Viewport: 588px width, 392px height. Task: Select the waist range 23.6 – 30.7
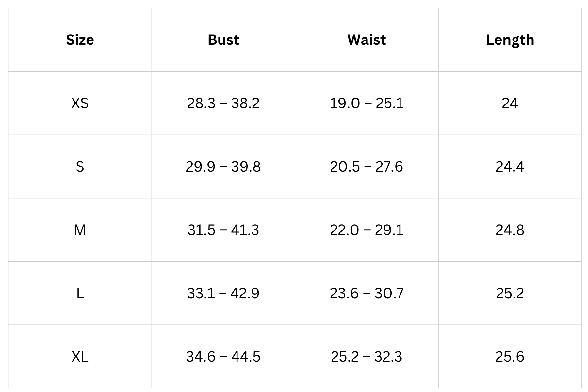367,293
